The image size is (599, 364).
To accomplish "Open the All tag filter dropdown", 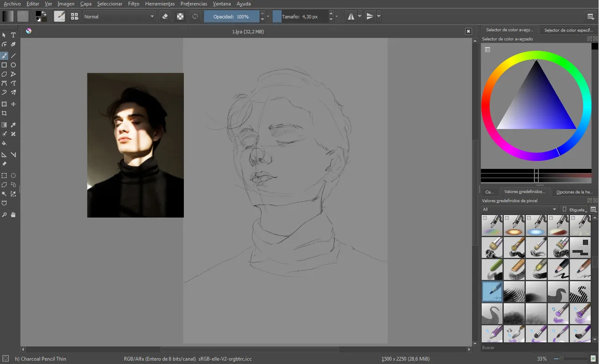I will coord(520,209).
